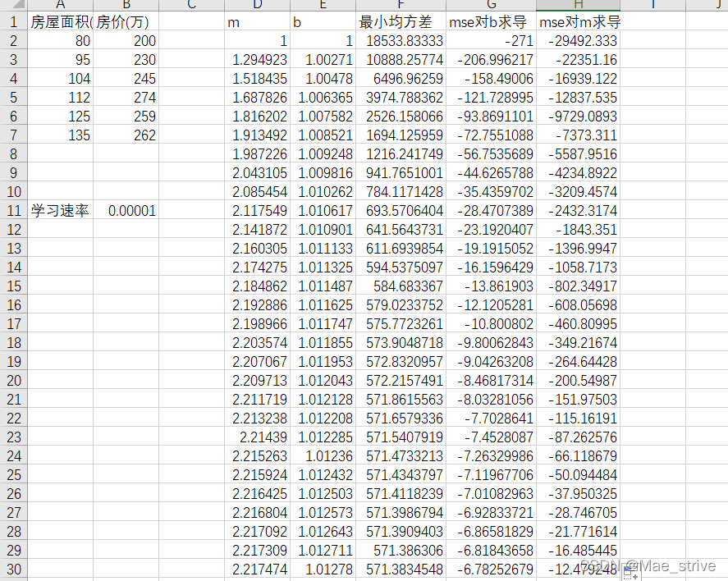
Task: Click the cell showing -19.1915052
Action: point(491,249)
